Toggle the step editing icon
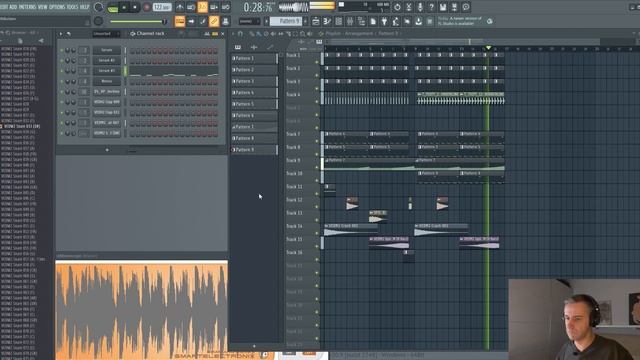The width and height of the screenshot is (640, 360). (202, 21)
